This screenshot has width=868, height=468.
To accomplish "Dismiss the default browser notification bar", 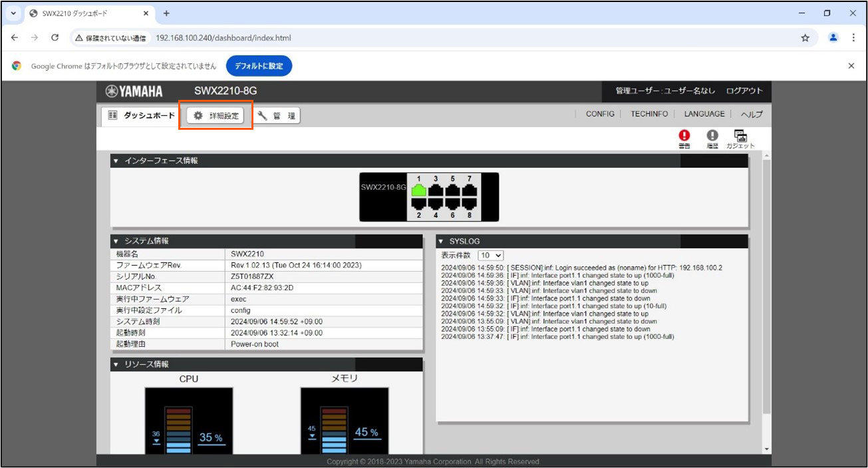I will click(851, 66).
